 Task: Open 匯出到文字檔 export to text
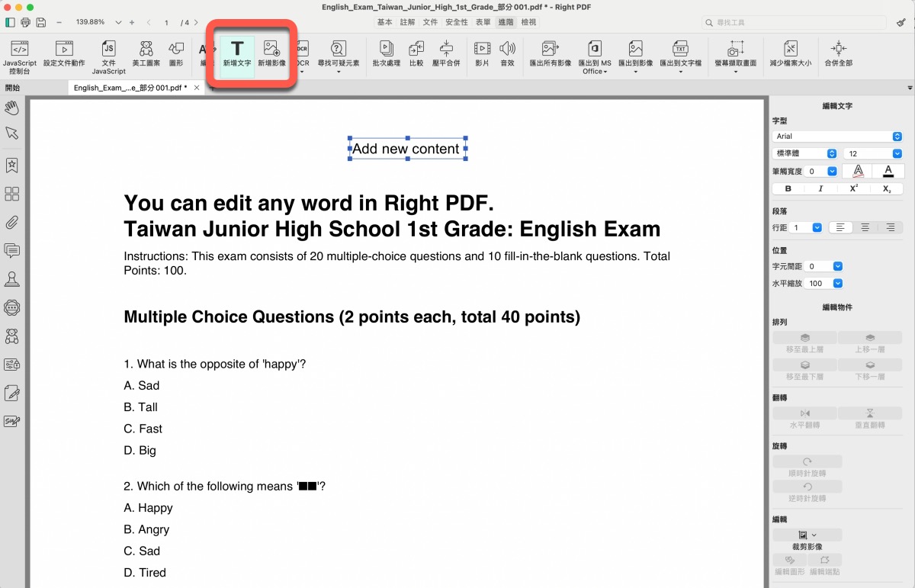point(681,57)
